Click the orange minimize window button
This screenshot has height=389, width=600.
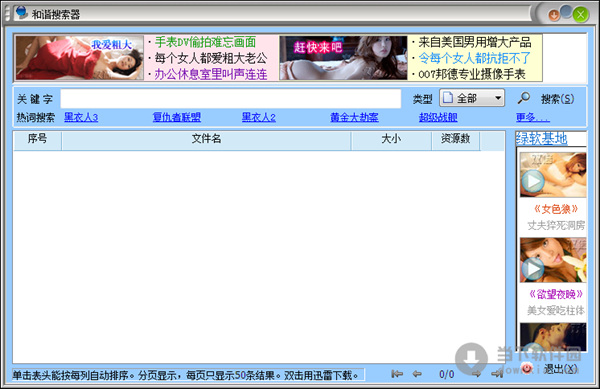click(x=554, y=15)
